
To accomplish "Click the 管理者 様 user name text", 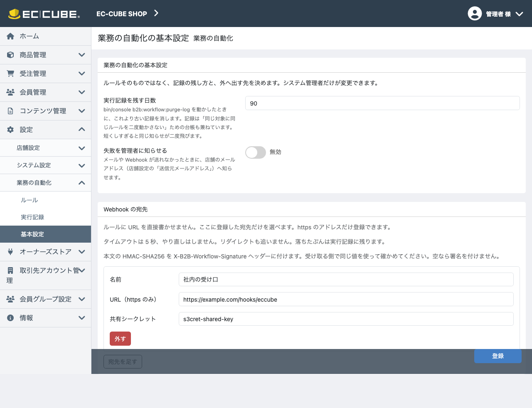I will click(x=498, y=14).
